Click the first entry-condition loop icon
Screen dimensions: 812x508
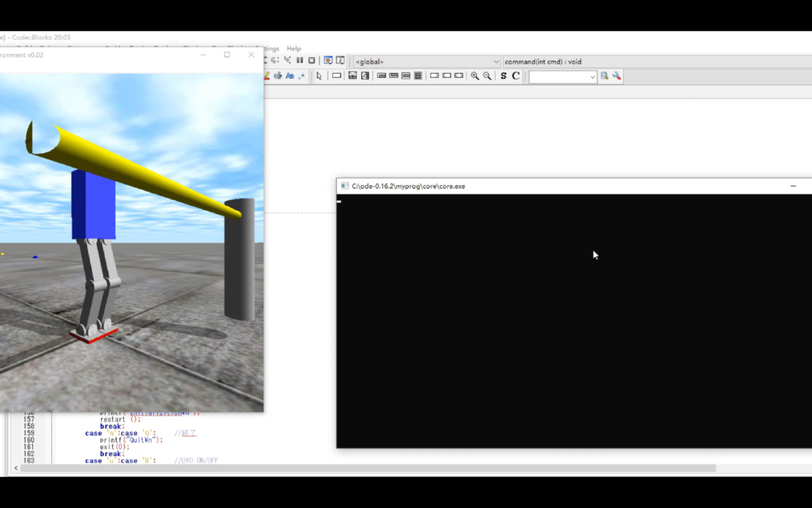tap(382, 76)
